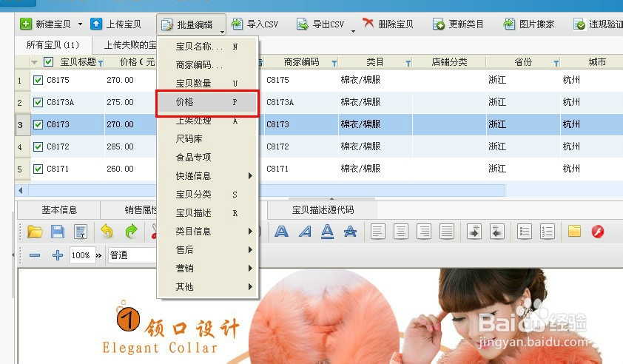Align text left icon
The height and width of the screenshot is (364, 623).
pyautogui.click(x=378, y=232)
